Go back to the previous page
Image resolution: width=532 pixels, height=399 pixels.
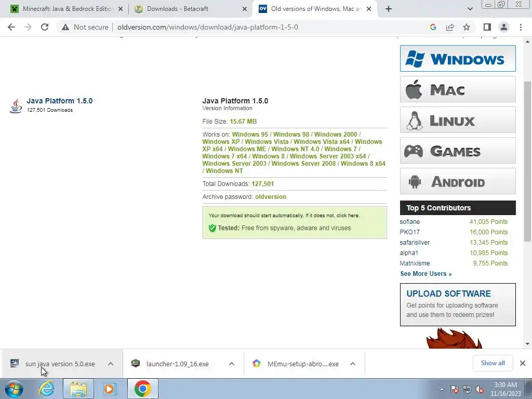(x=11, y=27)
